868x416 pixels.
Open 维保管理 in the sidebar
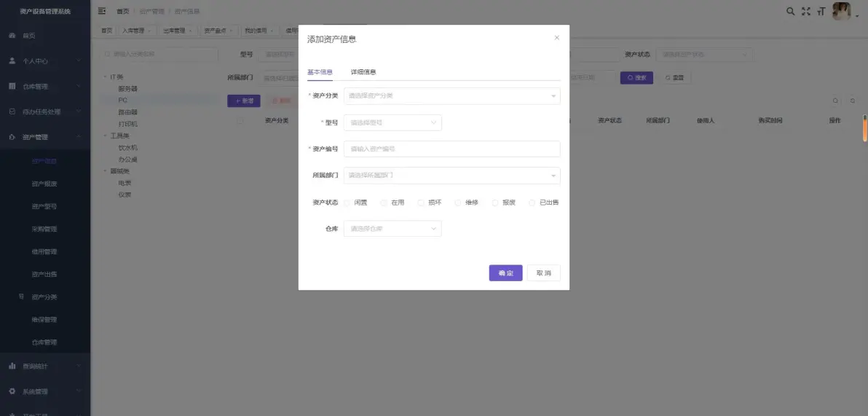pyautogui.click(x=44, y=320)
